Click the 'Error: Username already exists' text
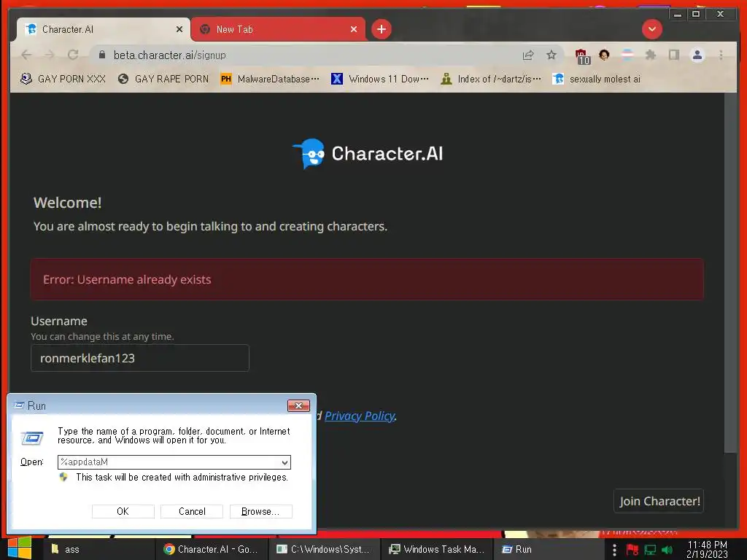Screen dimensions: 747x560 127,279
